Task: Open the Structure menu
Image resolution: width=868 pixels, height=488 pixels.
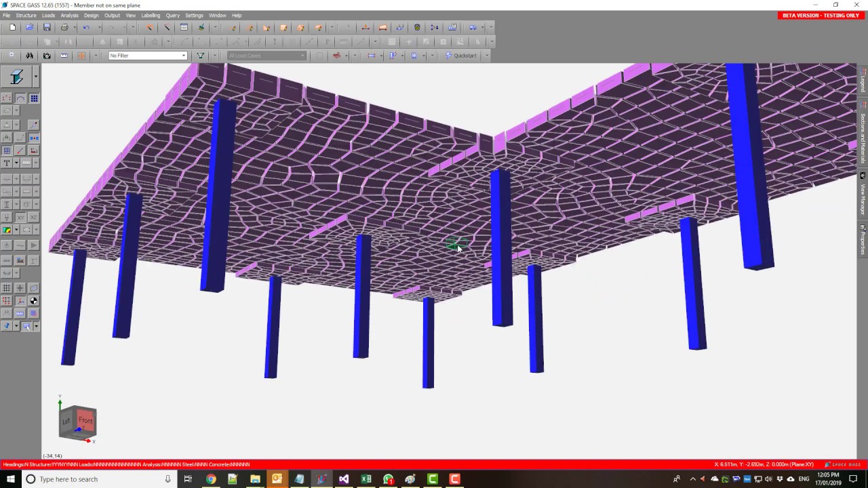Action: [26, 15]
